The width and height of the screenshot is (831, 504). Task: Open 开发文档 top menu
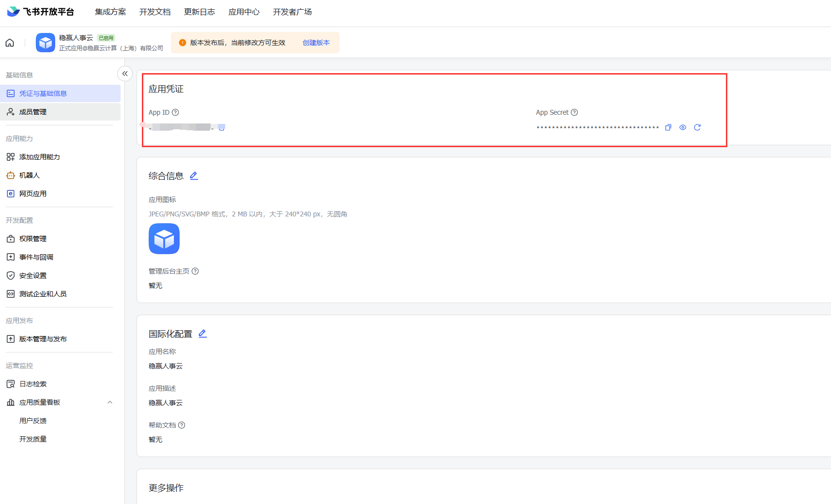coord(155,12)
